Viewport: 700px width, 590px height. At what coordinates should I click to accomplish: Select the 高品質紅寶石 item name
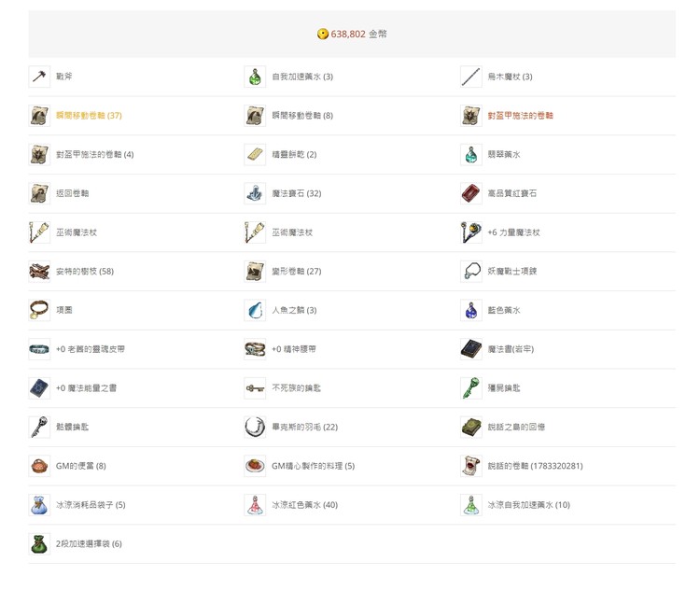(x=512, y=193)
